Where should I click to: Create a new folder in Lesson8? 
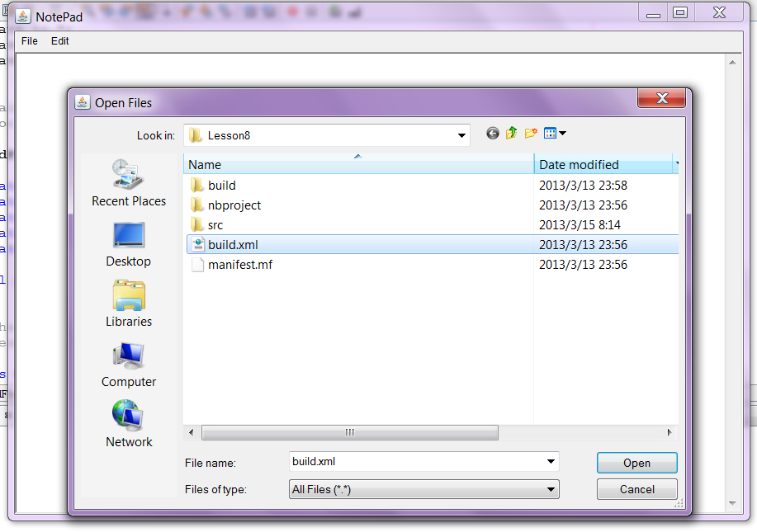[531, 133]
